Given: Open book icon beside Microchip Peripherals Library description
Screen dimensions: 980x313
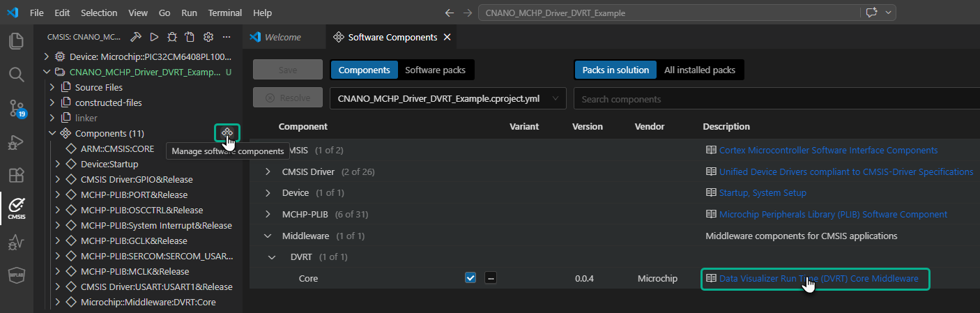Looking at the screenshot, I should (x=711, y=214).
